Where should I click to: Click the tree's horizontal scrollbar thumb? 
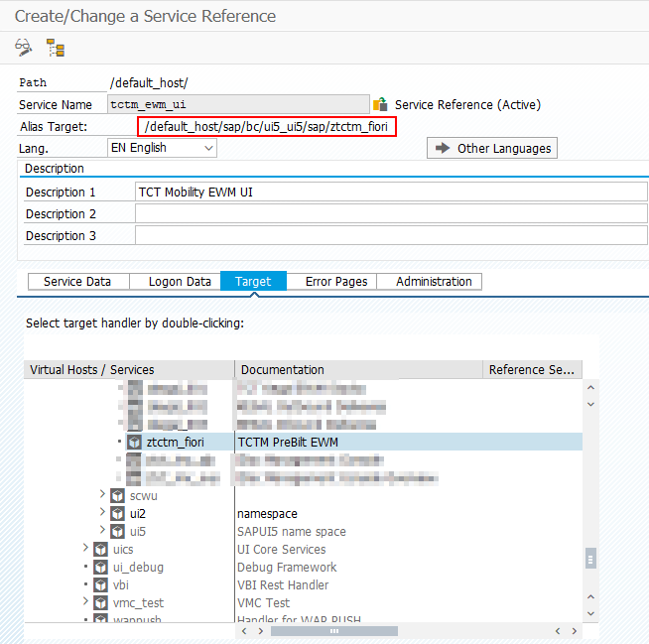[333, 630]
